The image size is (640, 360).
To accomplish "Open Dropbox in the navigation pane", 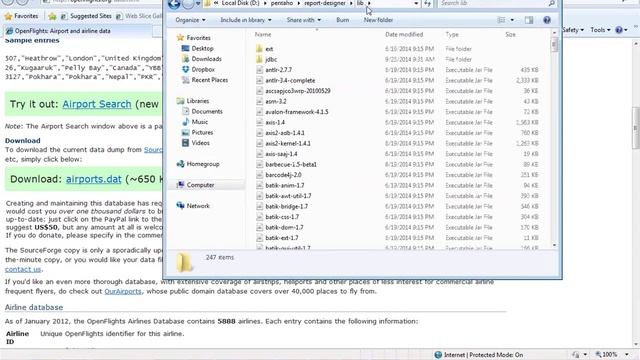I will point(203,69).
